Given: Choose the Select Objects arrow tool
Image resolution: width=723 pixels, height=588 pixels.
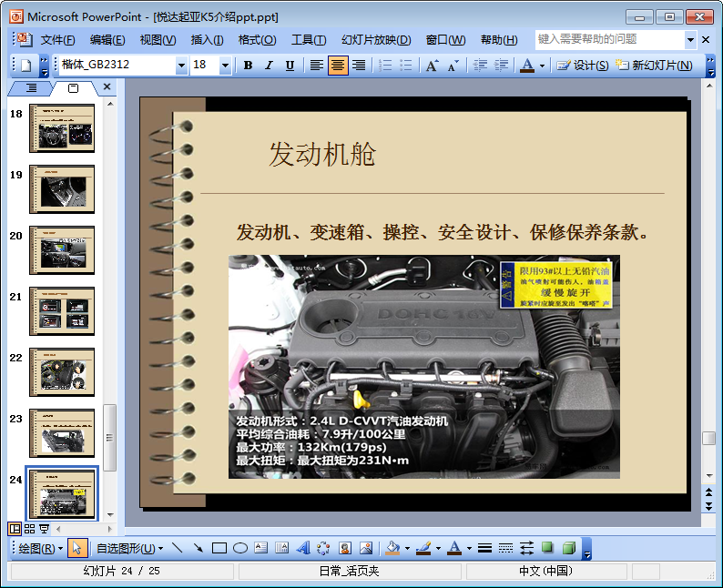Looking at the screenshot, I should click(76, 548).
